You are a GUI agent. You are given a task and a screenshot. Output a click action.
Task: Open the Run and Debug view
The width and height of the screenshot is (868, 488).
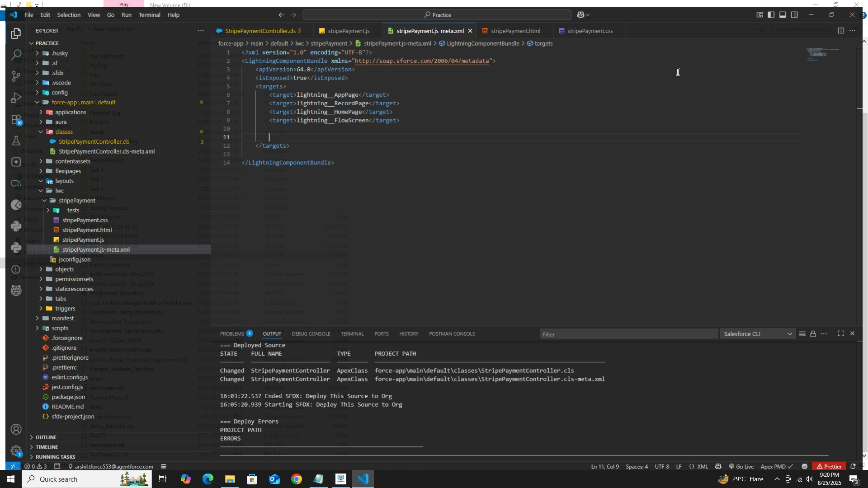coord(16,98)
